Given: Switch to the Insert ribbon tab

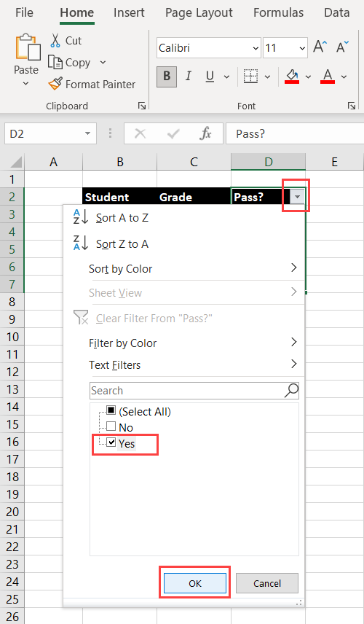Looking at the screenshot, I should [129, 12].
